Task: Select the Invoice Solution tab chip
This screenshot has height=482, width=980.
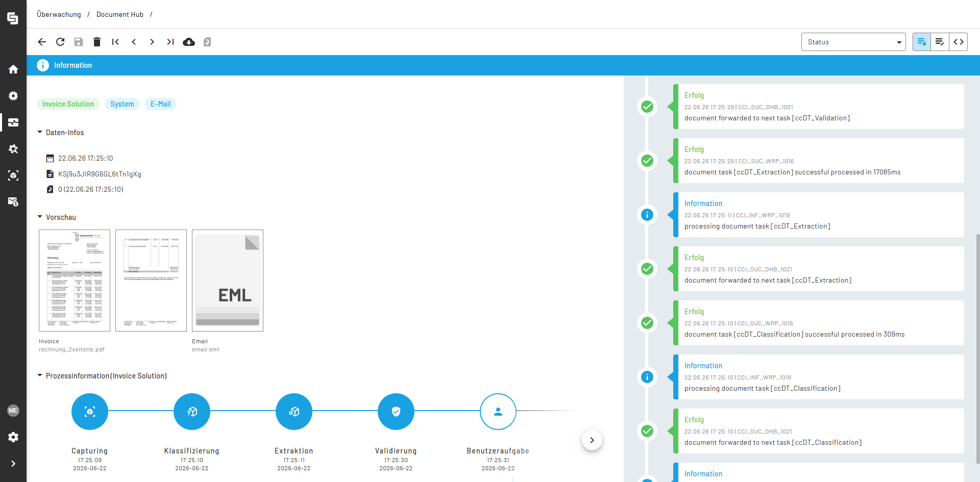Action: coord(68,104)
